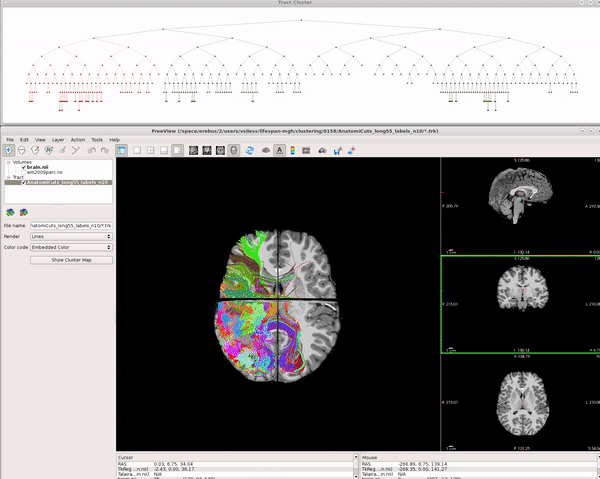Click the Cursor info panel scrollbar
600x479 pixels.
pyautogui.click(x=355, y=466)
